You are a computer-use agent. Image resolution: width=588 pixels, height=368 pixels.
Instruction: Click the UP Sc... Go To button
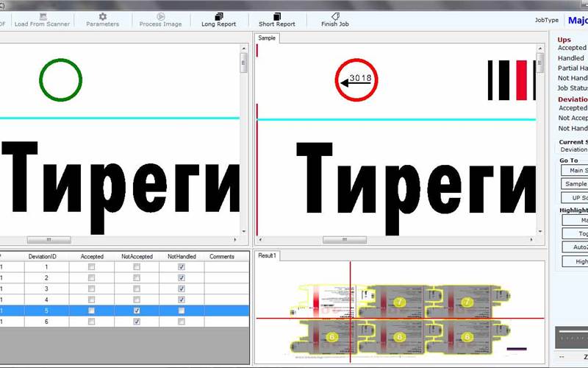coord(573,197)
